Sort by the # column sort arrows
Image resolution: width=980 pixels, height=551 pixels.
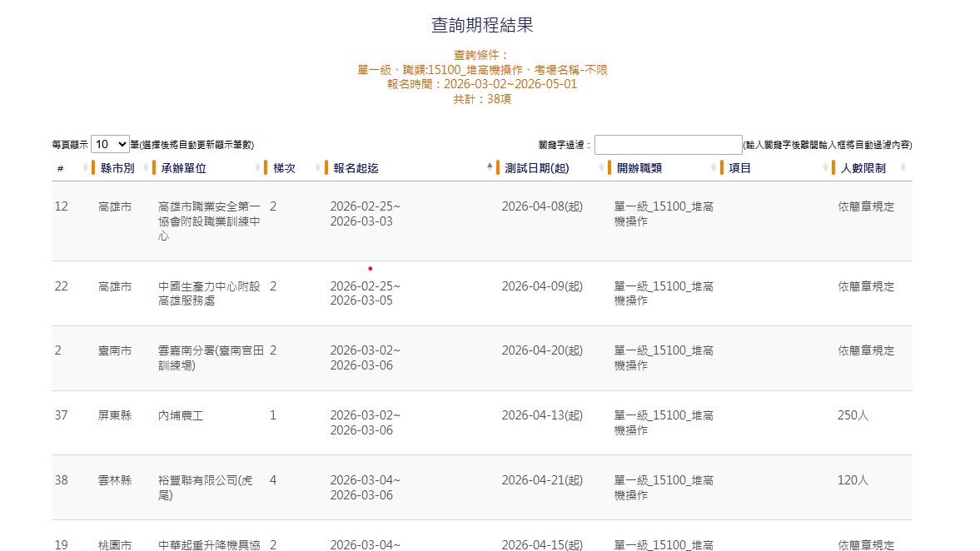86,168
